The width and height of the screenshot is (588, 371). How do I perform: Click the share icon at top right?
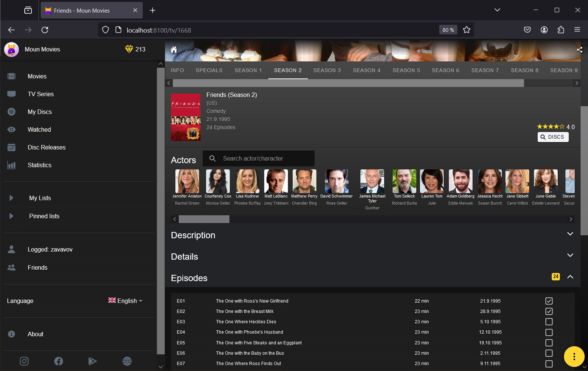tap(579, 50)
